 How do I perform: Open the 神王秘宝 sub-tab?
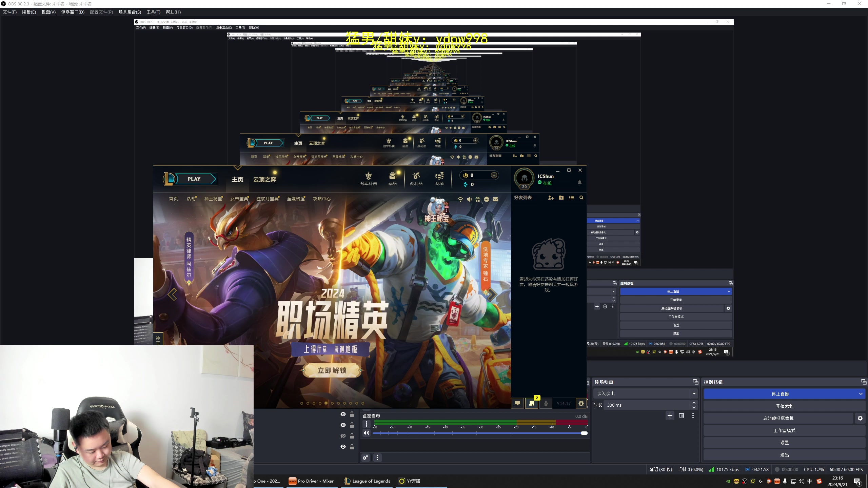point(213,199)
